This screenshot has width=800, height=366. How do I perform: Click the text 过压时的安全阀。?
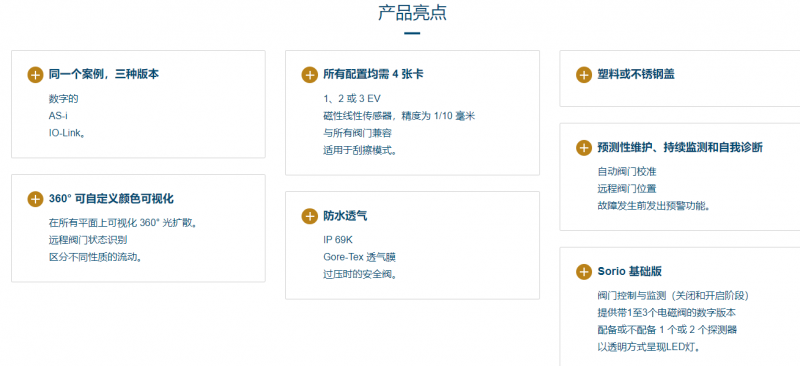pyautogui.click(x=360, y=274)
